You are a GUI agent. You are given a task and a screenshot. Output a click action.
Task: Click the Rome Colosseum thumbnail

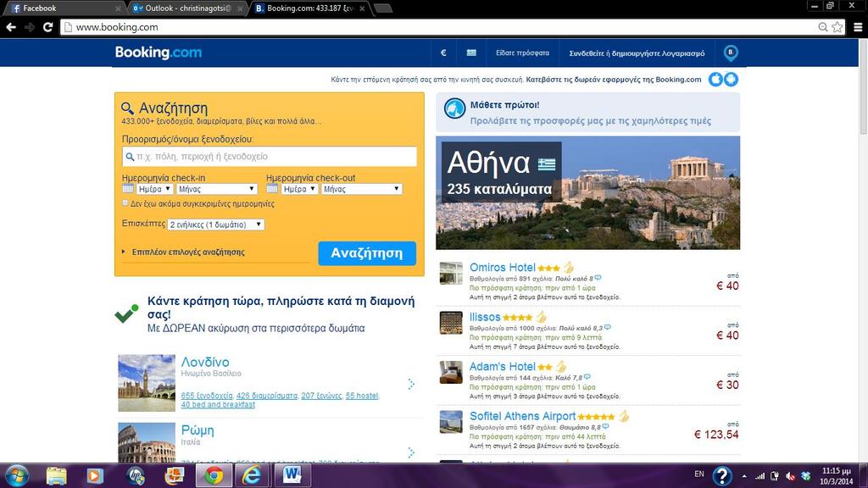147,442
